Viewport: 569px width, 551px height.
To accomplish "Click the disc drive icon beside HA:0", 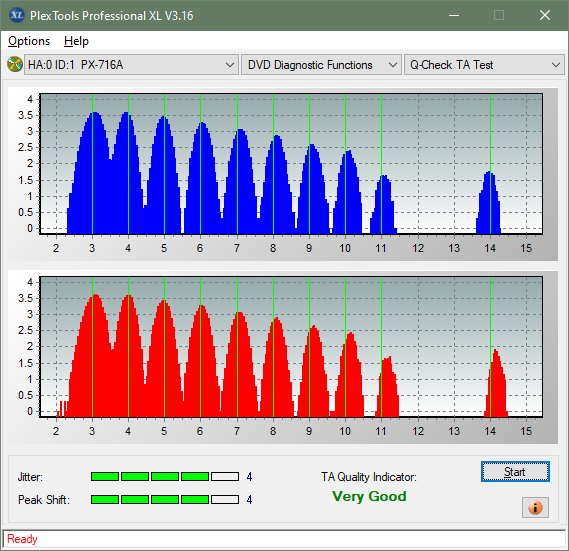I will 15,64.
